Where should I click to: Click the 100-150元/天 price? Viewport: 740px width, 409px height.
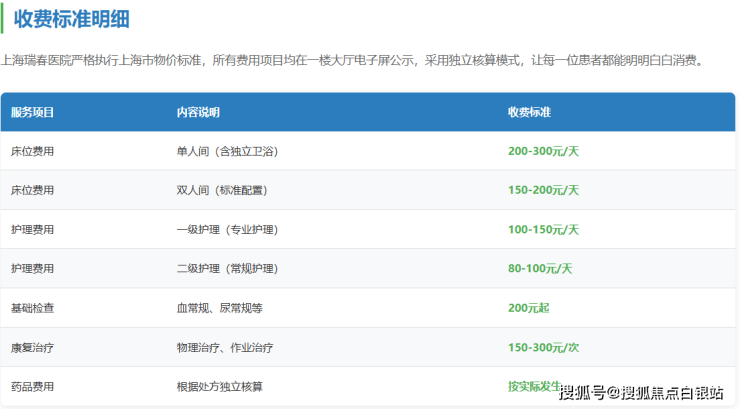[x=543, y=229]
